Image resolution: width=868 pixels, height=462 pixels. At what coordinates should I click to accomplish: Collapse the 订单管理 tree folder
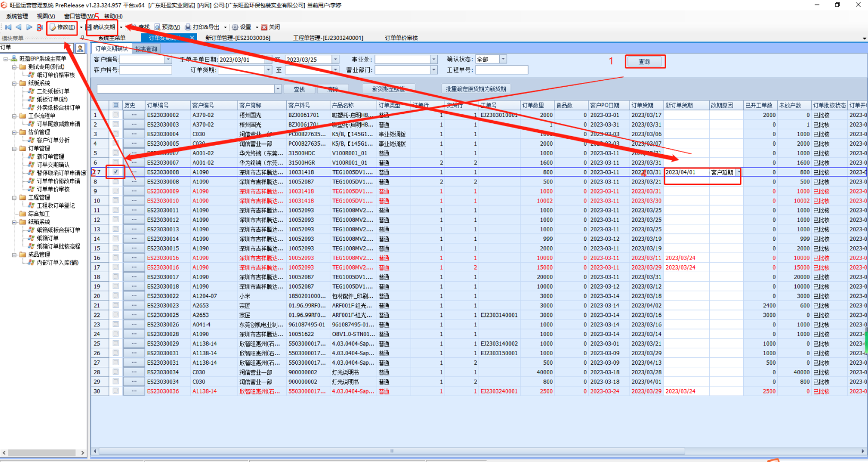coord(14,149)
